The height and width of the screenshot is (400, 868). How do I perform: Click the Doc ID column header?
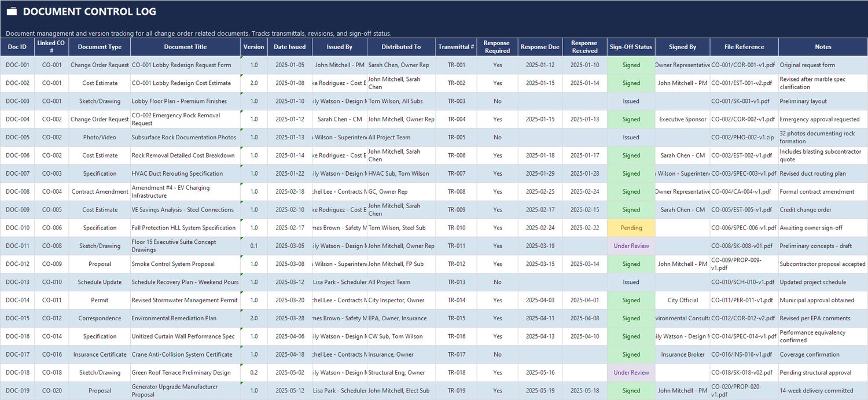(17, 47)
